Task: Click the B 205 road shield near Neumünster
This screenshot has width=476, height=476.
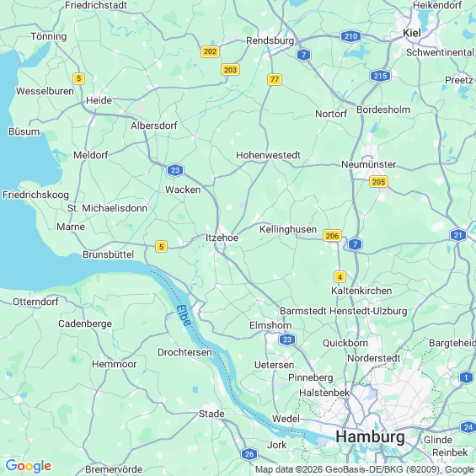Action: click(378, 182)
